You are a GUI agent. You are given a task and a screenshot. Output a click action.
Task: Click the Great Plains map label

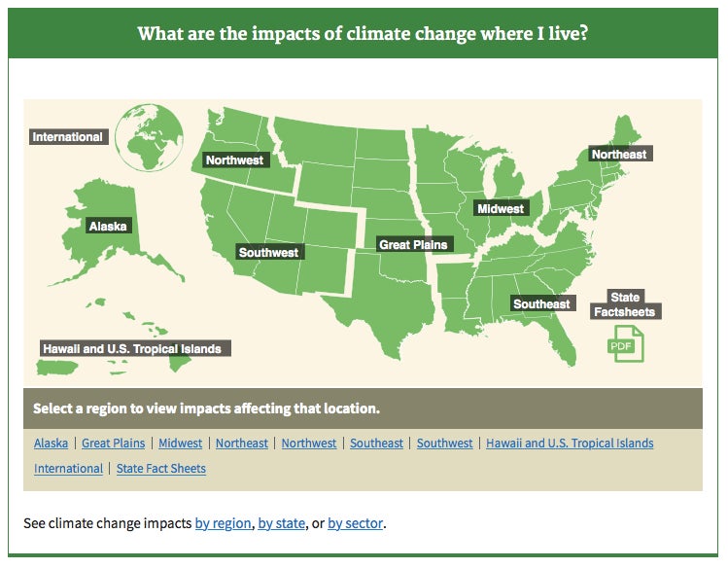(413, 245)
